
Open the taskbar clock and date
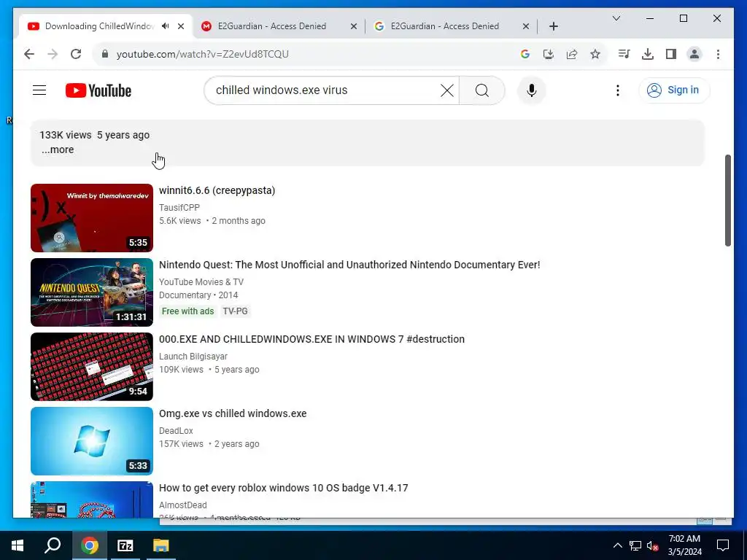coord(684,545)
